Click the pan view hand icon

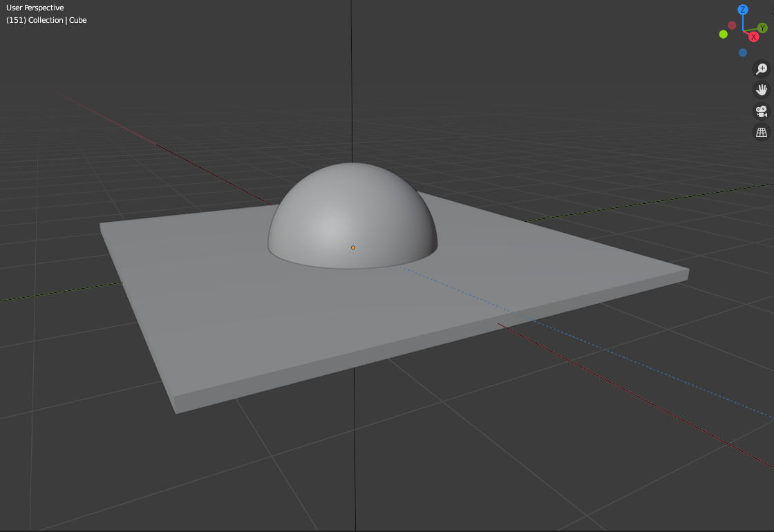(761, 90)
